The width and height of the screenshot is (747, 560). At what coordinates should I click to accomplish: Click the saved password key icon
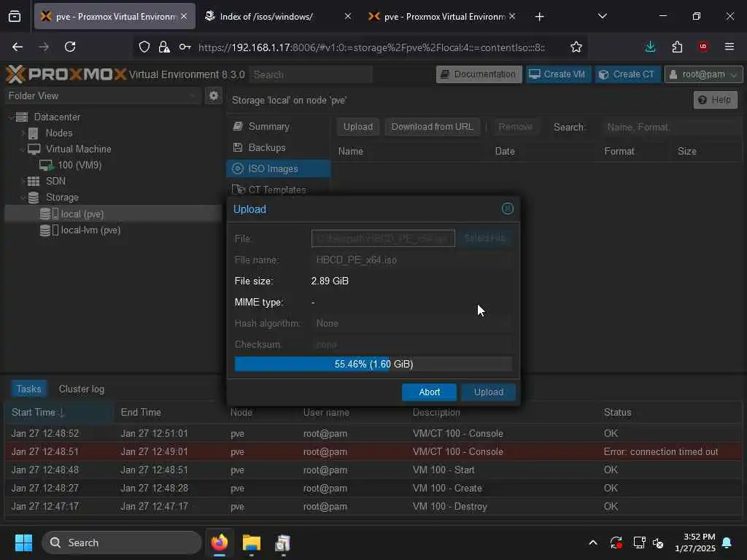click(x=185, y=47)
